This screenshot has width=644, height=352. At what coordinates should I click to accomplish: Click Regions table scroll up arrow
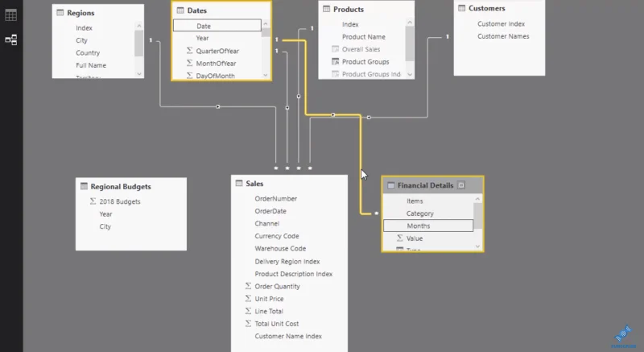click(138, 26)
